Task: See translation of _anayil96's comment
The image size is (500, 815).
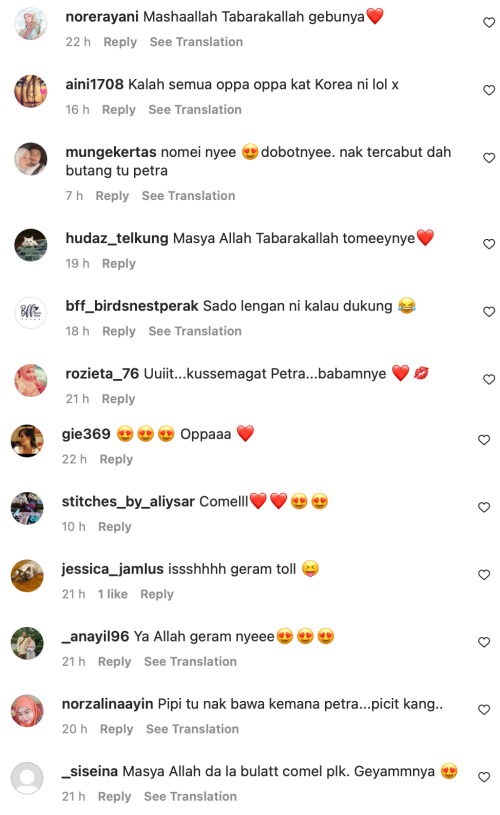Action: (190, 662)
